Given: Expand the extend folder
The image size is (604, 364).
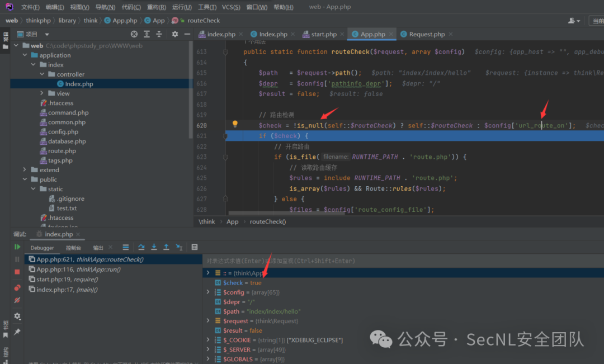Looking at the screenshot, I should (25, 169).
